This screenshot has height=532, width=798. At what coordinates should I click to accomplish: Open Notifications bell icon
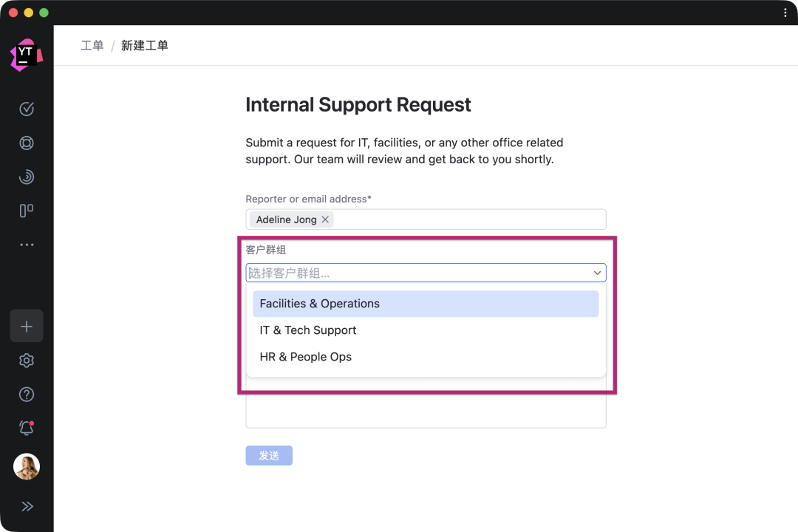click(27, 428)
